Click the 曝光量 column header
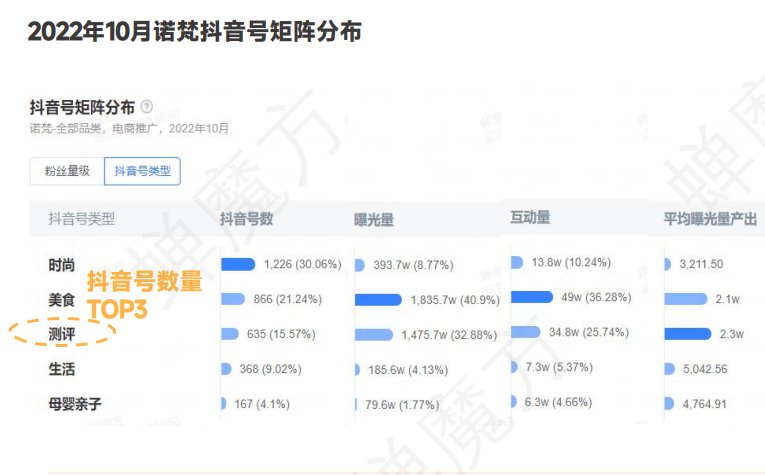Image resolution: width=765 pixels, height=475 pixels. pos(374,220)
